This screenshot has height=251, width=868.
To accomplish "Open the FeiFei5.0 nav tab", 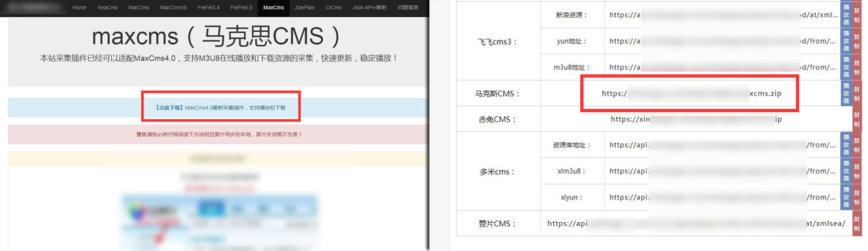I will coord(241,8).
